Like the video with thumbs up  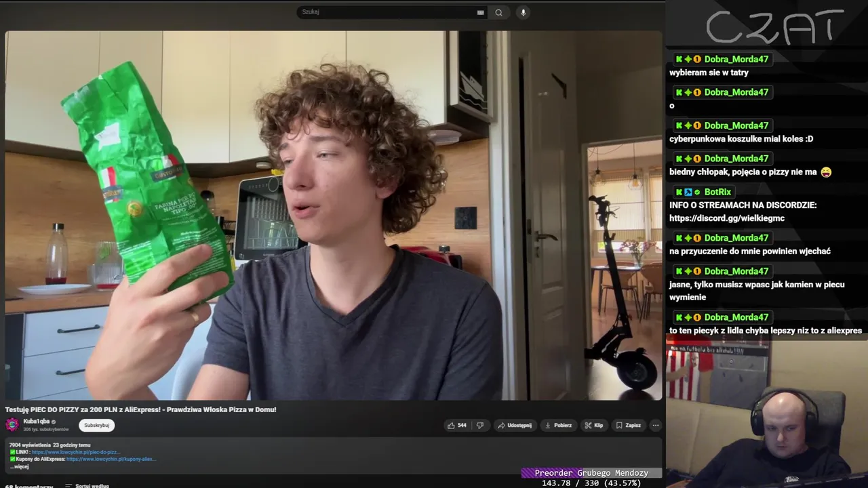(456, 425)
